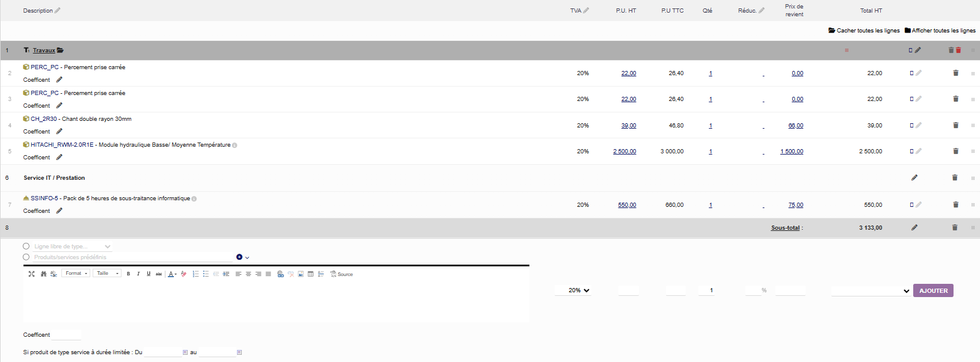Click the Bold formatting icon in editor
Viewport: 980px width, 362px height.
pos(128,274)
